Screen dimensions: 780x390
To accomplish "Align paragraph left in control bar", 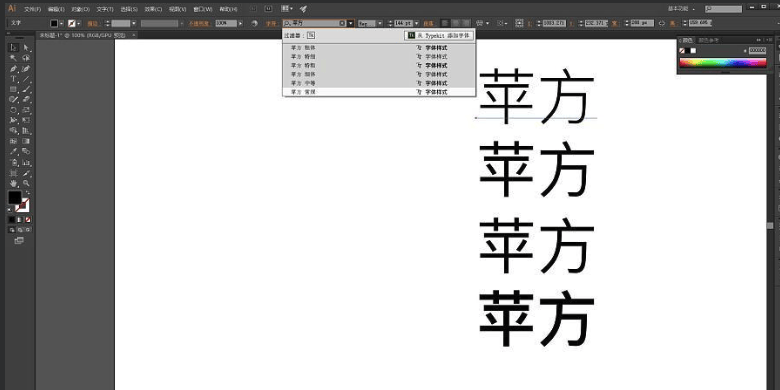I will [x=445, y=23].
